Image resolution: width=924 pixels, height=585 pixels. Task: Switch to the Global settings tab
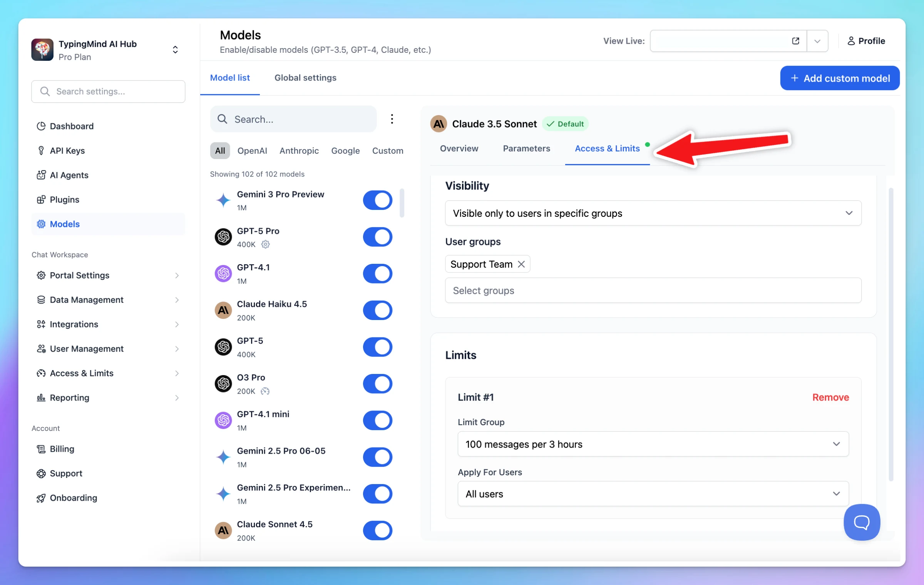(x=305, y=78)
